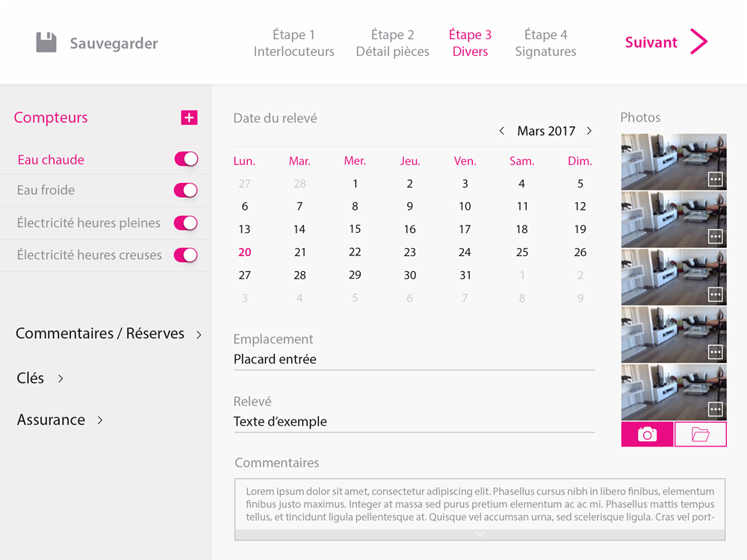Expand the Clés section chevron
The height and width of the screenshot is (560, 747).
tap(61, 379)
